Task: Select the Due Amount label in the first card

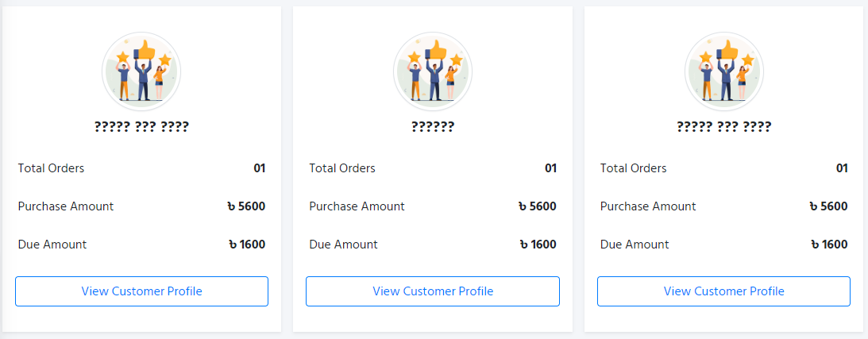Action: pyautogui.click(x=52, y=245)
